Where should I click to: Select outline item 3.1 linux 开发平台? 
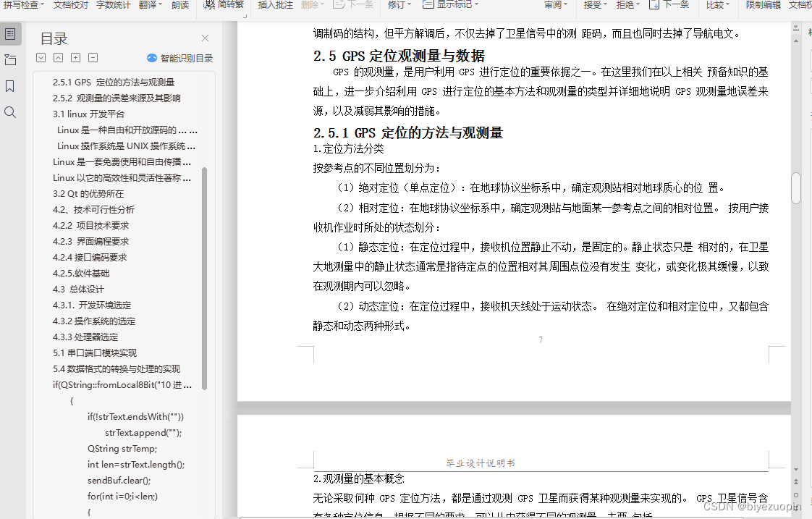click(x=88, y=114)
